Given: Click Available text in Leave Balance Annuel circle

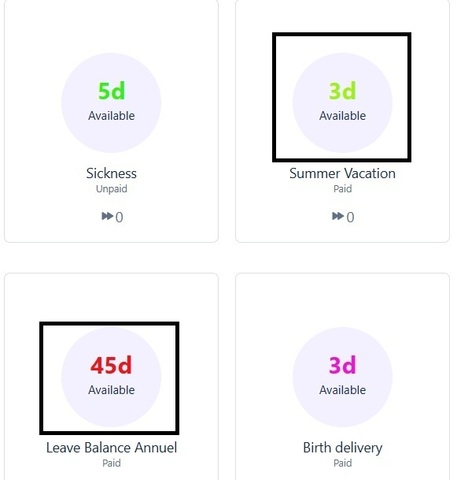Looking at the screenshot, I should click(x=111, y=390).
